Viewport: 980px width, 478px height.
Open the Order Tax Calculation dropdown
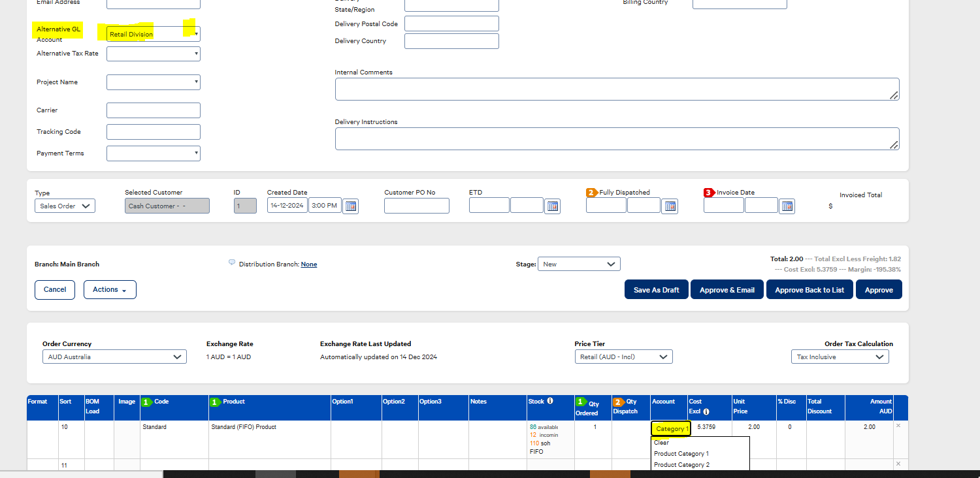(x=840, y=357)
